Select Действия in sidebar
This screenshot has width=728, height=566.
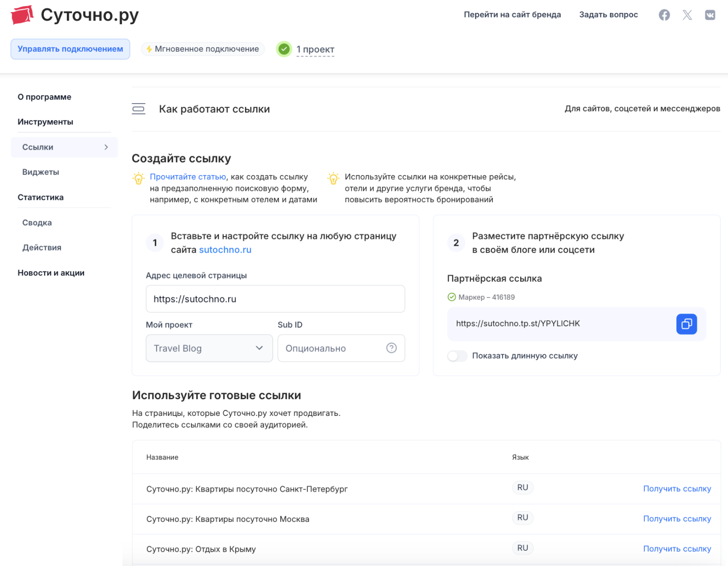click(x=42, y=248)
